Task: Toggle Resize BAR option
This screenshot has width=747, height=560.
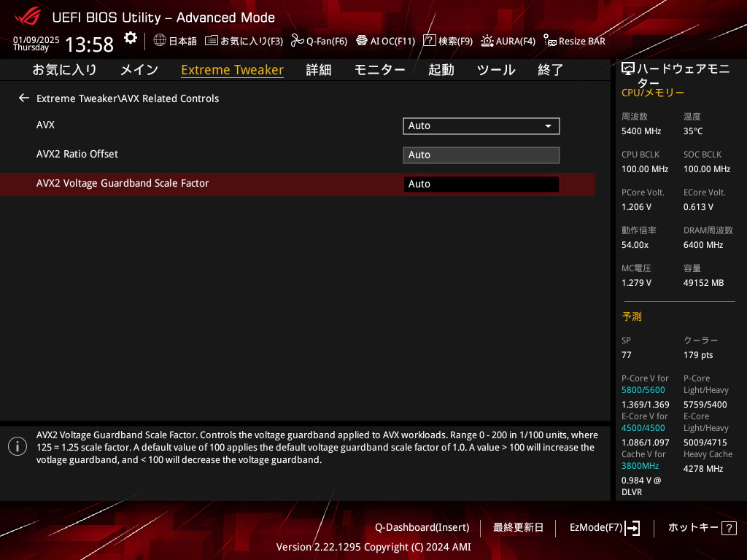Action: click(574, 41)
